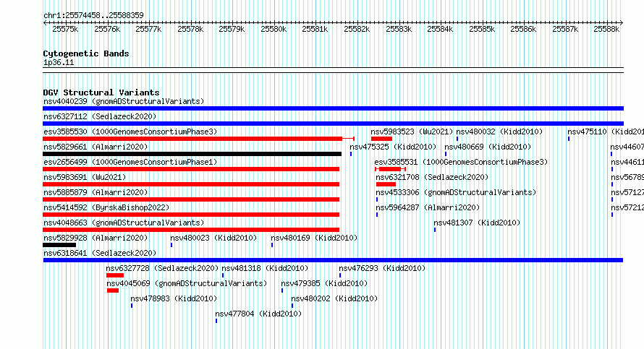Image resolution: width=644 pixels, height=349 pixels.
Task: Click the nsv4048663 gnomADStructuralVariants label
Action: 124,223
